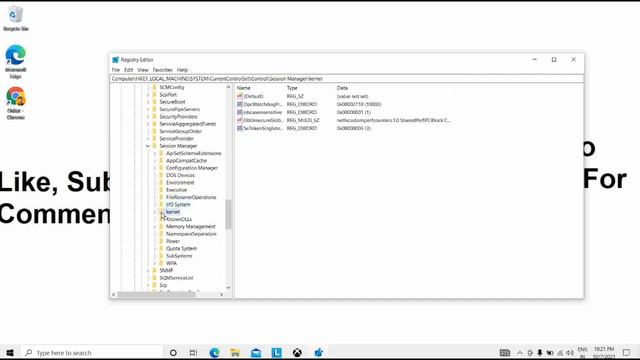Expand the Configuration Manager subkey
640x360 pixels.
point(155,168)
